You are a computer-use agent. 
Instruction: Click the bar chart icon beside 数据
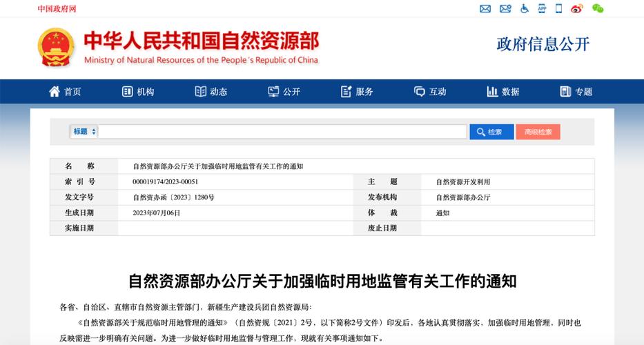tap(492, 91)
